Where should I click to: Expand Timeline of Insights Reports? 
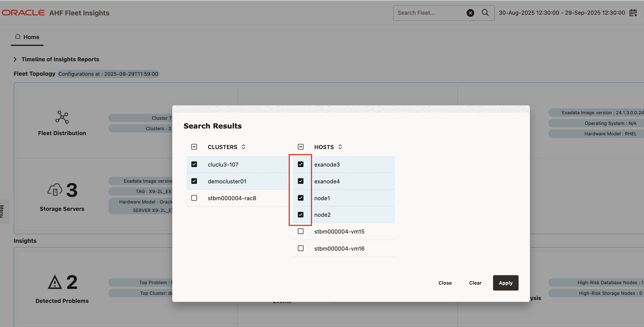[15, 59]
